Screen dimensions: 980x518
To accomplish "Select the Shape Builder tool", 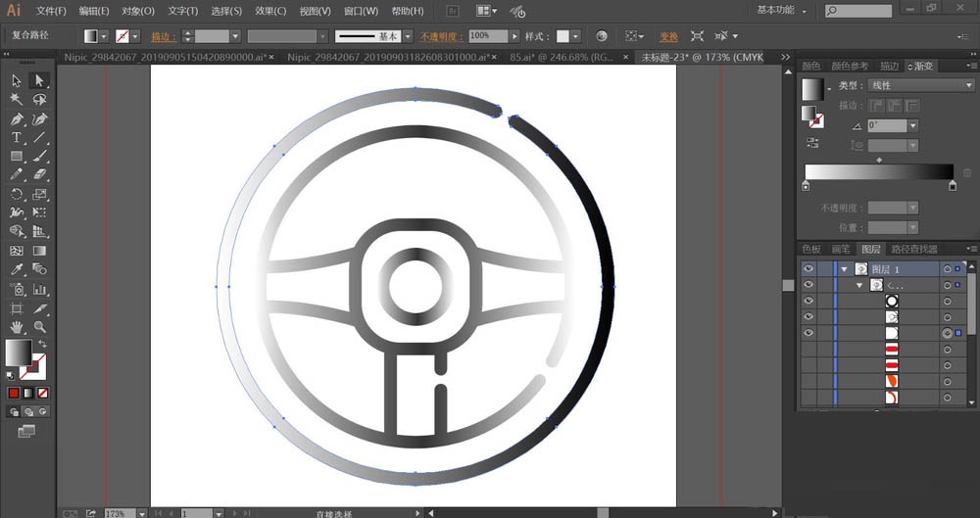I will point(17,232).
